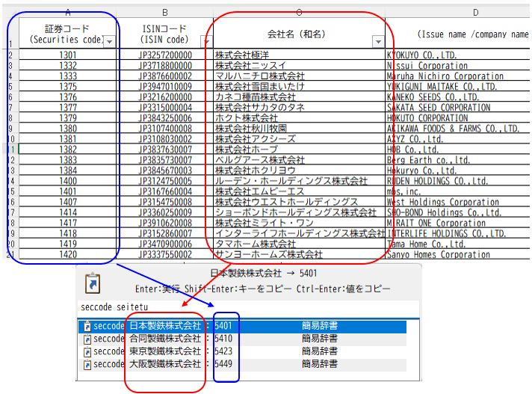
Task: Select result row 日本製鉄株式会社 5401
Action: pos(242,326)
